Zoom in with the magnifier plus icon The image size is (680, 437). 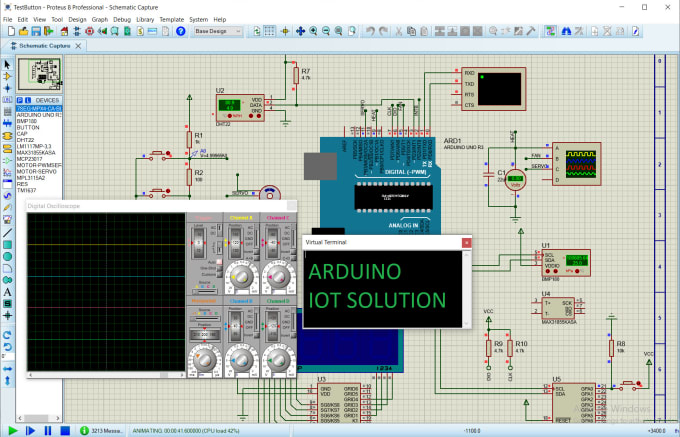(x=313, y=31)
